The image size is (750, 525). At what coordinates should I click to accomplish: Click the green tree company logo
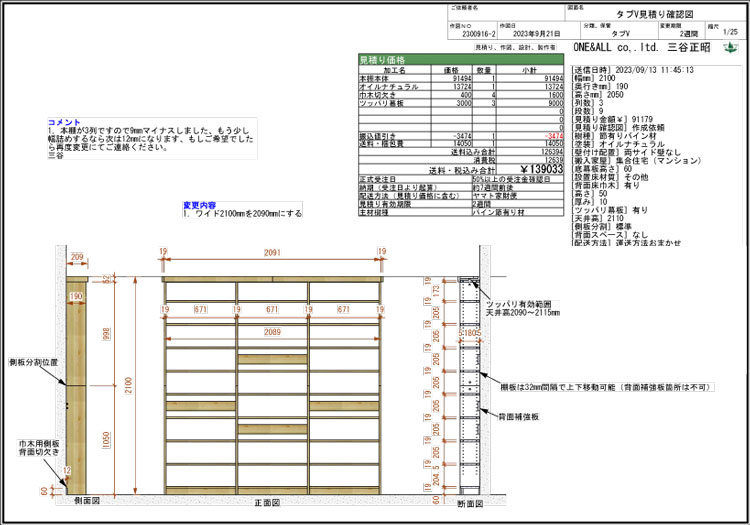pyautogui.click(x=730, y=47)
